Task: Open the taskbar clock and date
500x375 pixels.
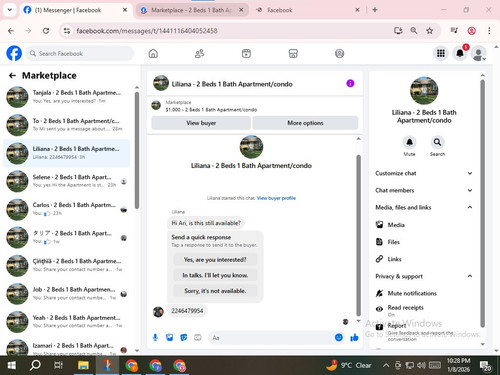Action: (458, 365)
